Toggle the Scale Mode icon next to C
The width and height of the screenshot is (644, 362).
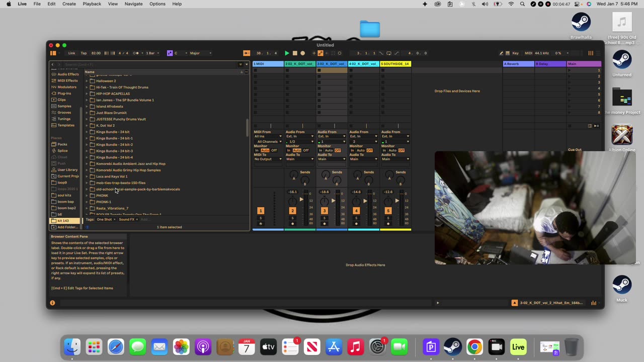(x=170, y=53)
